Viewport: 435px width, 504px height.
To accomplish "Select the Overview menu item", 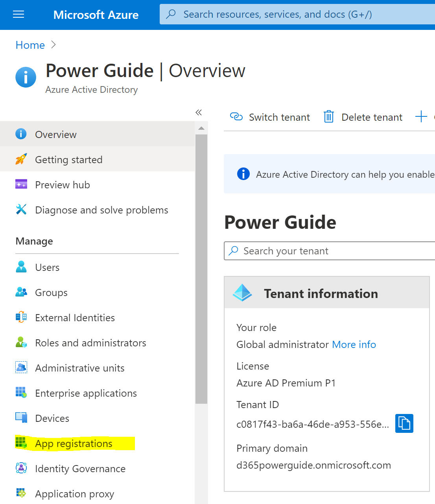I will (97, 134).
